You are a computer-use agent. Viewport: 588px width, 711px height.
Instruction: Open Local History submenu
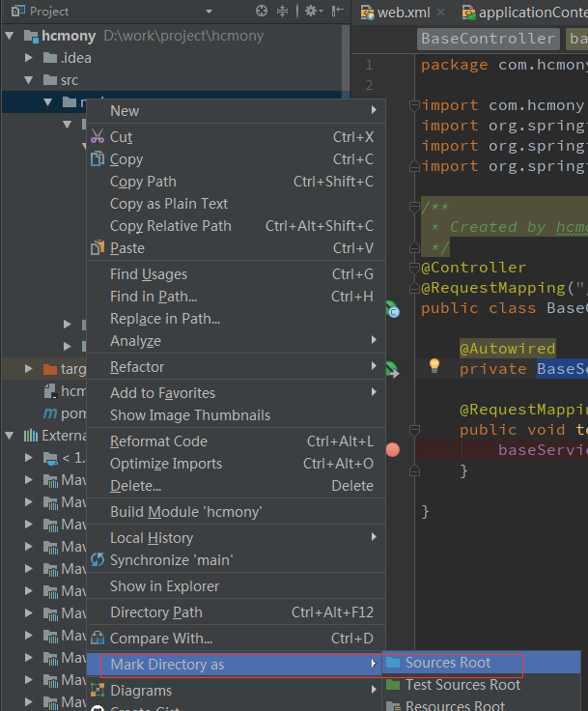pos(236,538)
